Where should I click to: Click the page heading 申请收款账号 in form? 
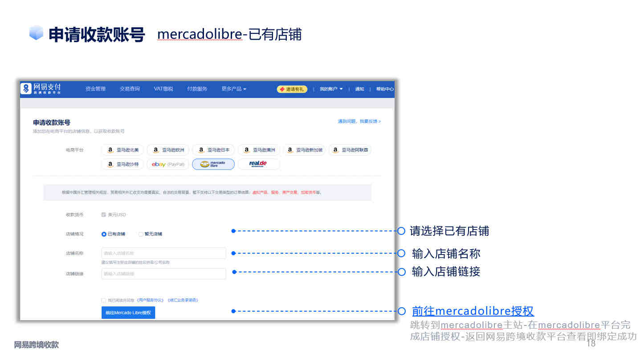click(x=52, y=123)
